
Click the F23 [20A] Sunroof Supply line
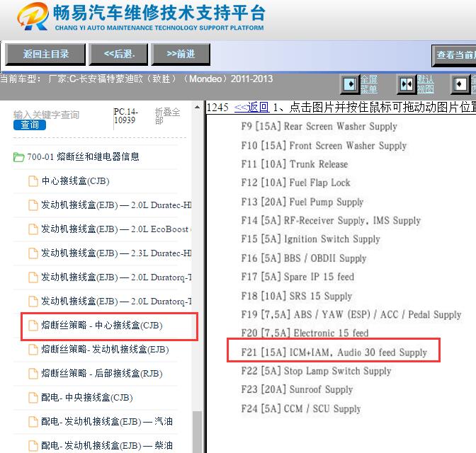297,389
